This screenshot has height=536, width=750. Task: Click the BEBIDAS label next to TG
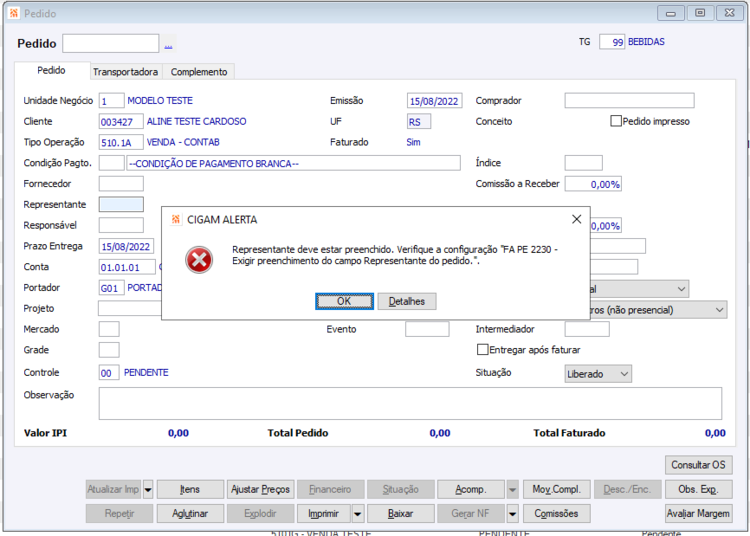click(646, 42)
